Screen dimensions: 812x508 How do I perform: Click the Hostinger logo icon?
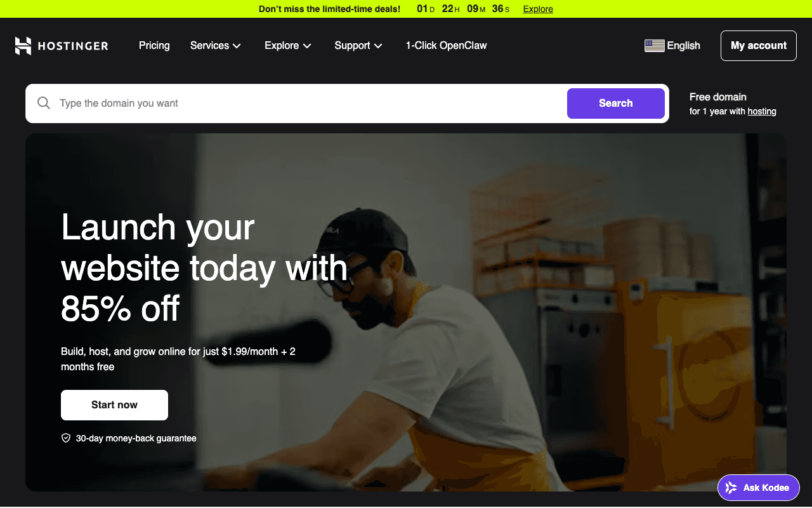[23, 46]
